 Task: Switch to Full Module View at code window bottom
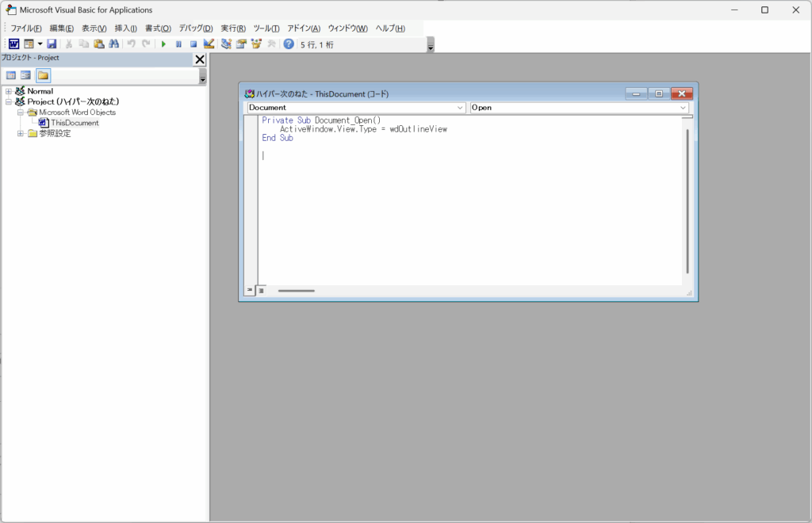pyautogui.click(x=261, y=291)
